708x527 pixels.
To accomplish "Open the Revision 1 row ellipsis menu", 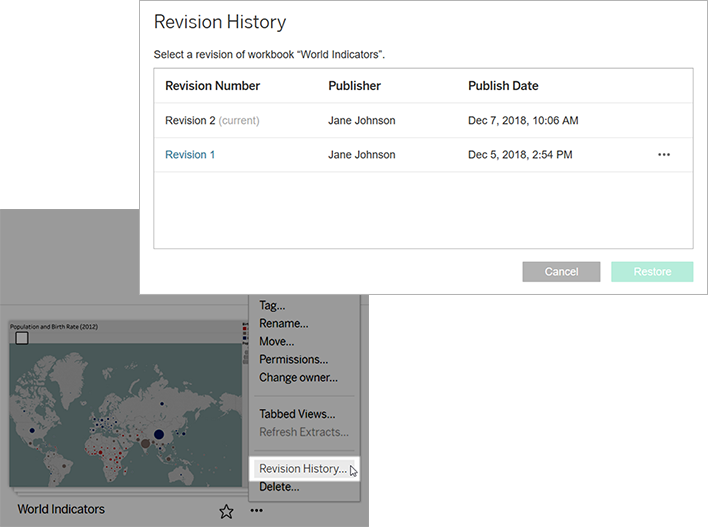I will tap(664, 155).
